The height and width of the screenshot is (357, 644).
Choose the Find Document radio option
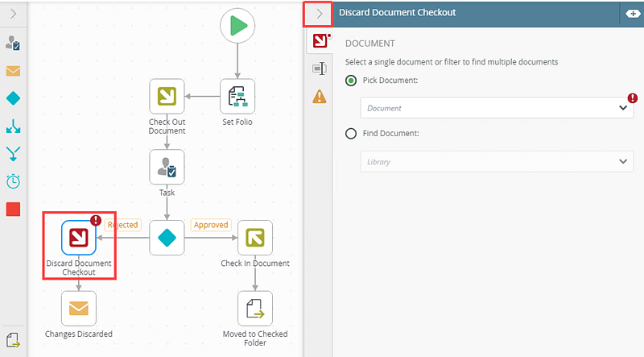[x=351, y=134]
